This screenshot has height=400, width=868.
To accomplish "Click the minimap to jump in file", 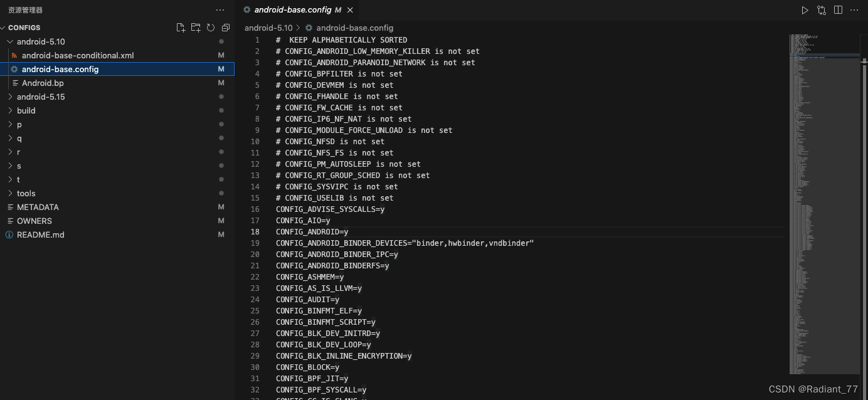I will (822, 188).
